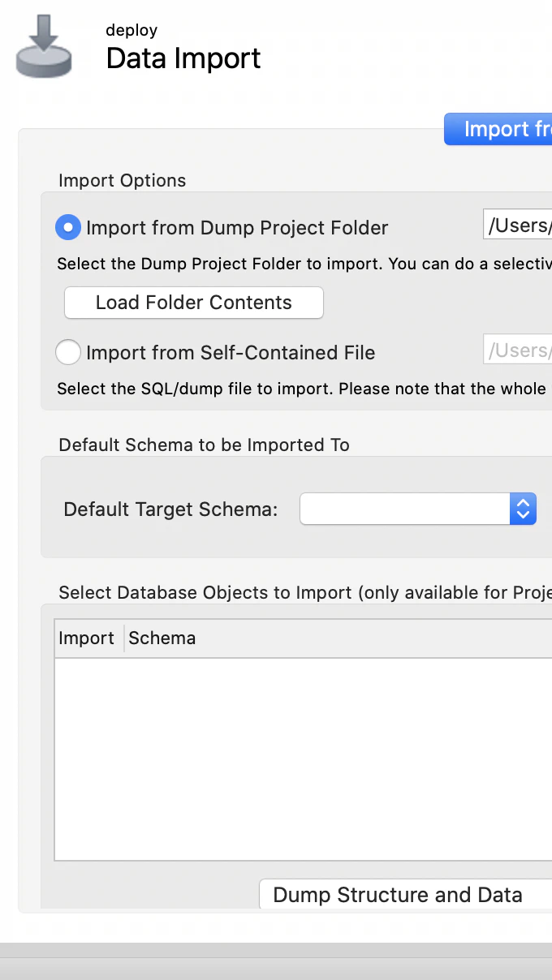Choose Import from Self-Contained File radio button
Image resolution: width=552 pixels, height=980 pixels.
68,353
